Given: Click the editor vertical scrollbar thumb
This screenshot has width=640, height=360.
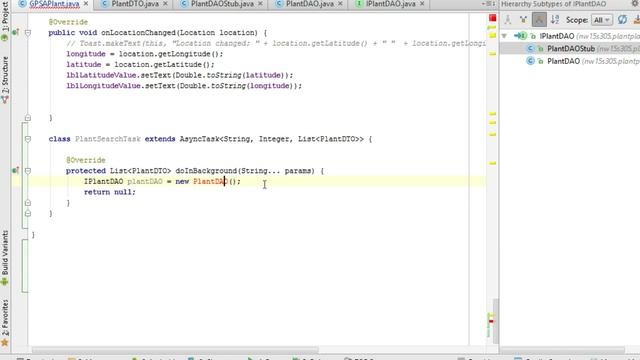Looking at the screenshot, I should [x=496, y=320].
